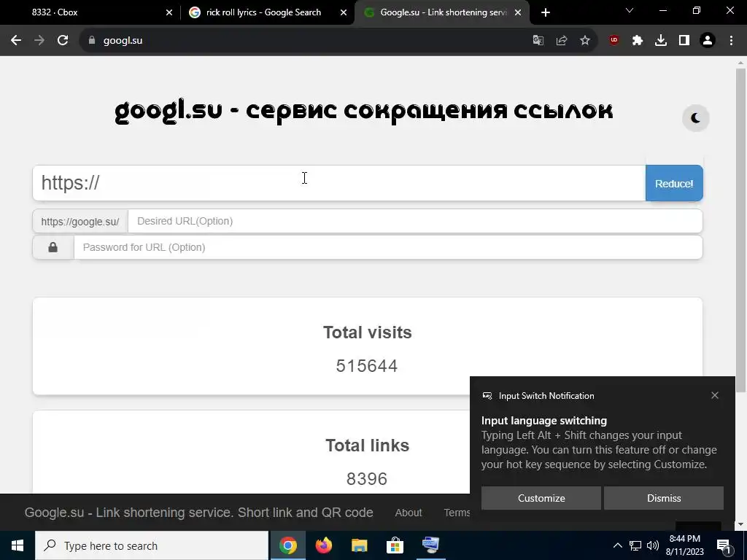Open volume control in system tray
The image size is (747, 560).
tap(653, 545)
